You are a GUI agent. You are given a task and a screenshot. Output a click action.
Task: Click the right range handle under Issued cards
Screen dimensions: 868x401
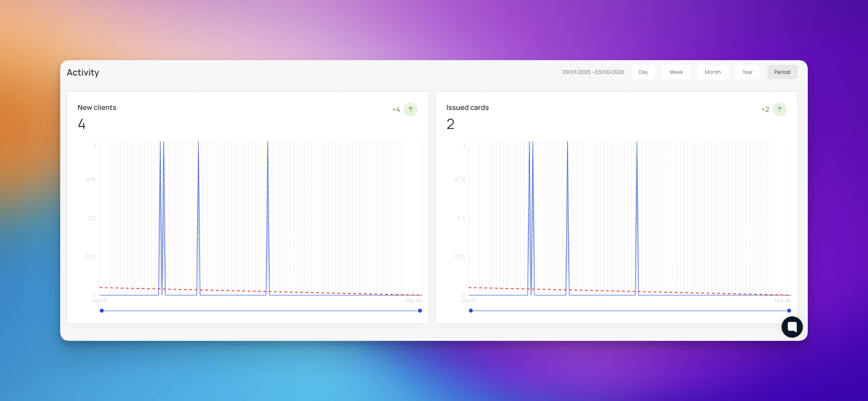pos(789,310)
